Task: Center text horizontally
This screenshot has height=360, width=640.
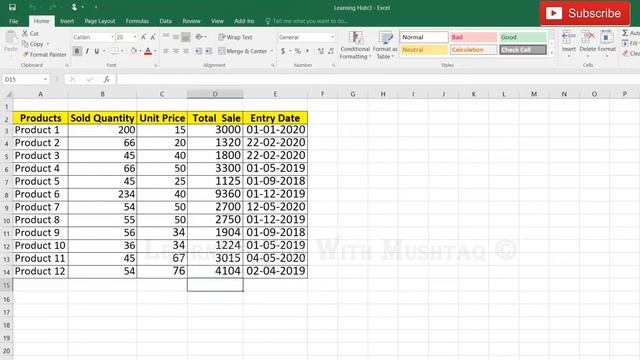Action: click(176, 51)
